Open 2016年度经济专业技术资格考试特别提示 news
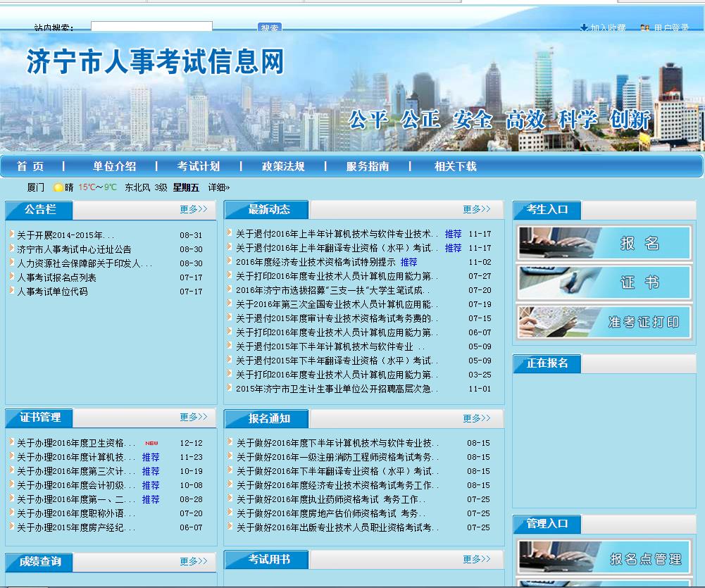The height and width of the screenshot is (588, 705). click(x=316, y=262)
